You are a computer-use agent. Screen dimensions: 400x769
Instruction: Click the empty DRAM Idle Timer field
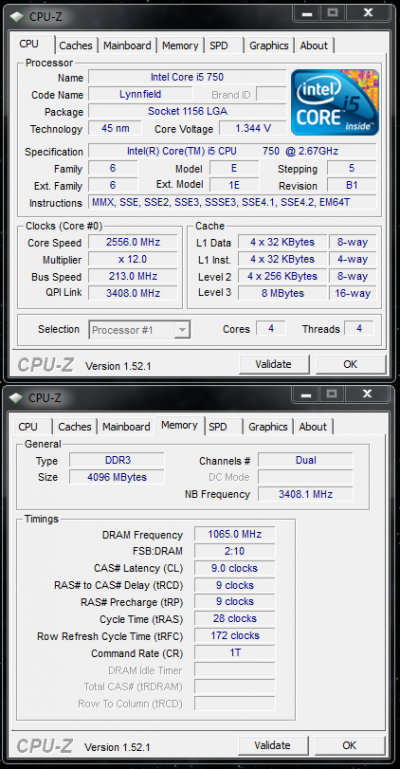(x=235, y=670)
